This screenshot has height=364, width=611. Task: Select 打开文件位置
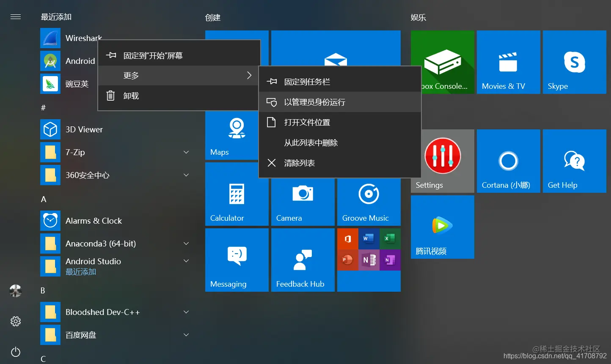click(340, 122)
